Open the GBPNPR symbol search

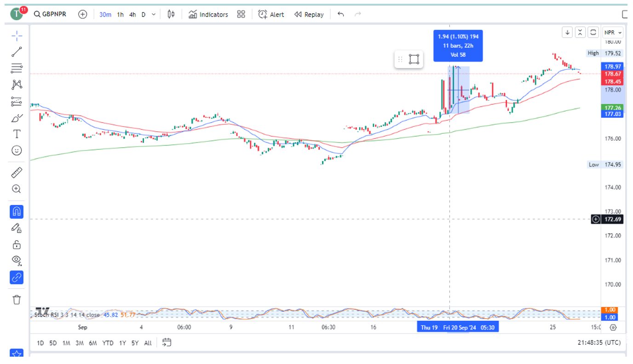[x=51, y=14]
